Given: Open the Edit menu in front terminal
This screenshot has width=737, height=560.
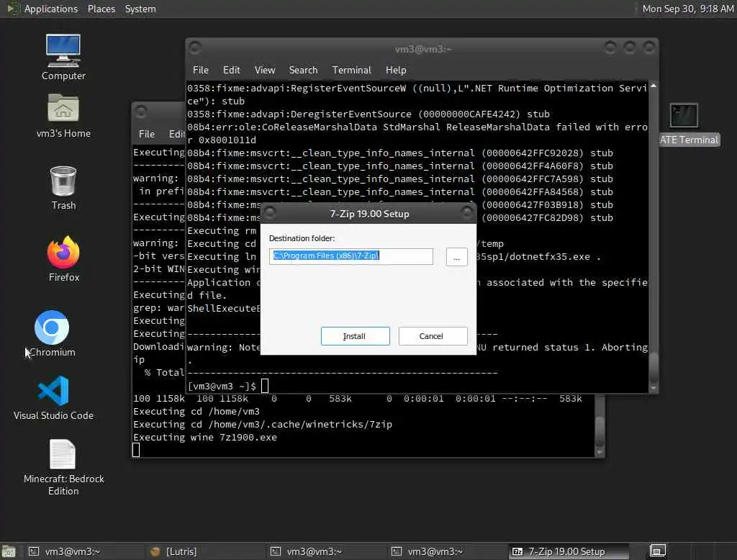Looking at the screenshot, I should 231,70.
